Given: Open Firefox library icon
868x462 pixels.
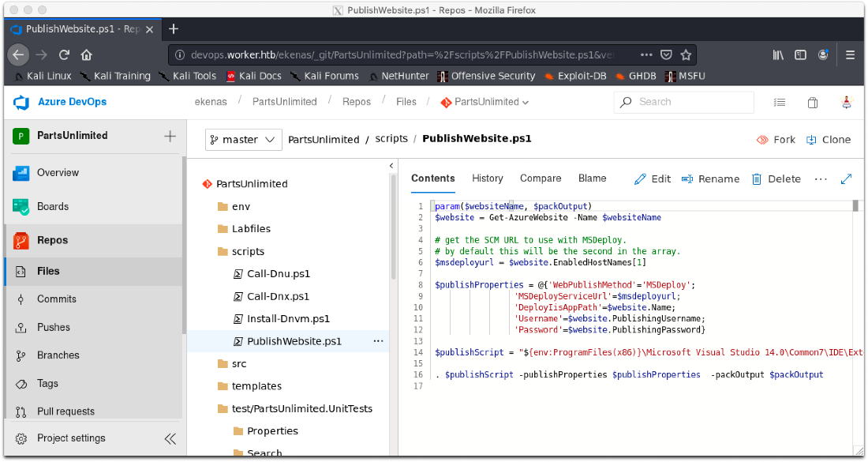Looking at the screenshot, I should point(778,54).
